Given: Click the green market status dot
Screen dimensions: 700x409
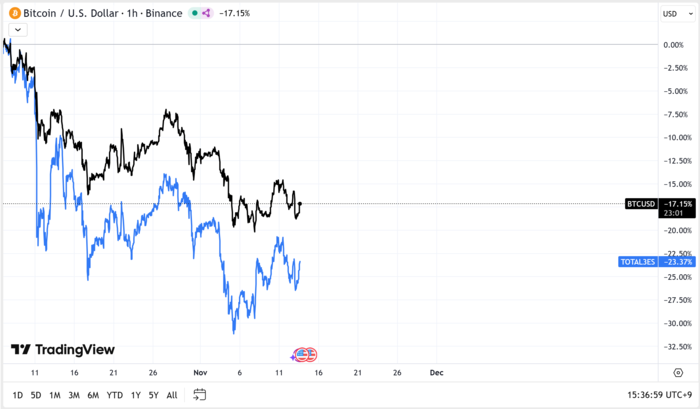Looking at the screenshot, I should point(192,13).
